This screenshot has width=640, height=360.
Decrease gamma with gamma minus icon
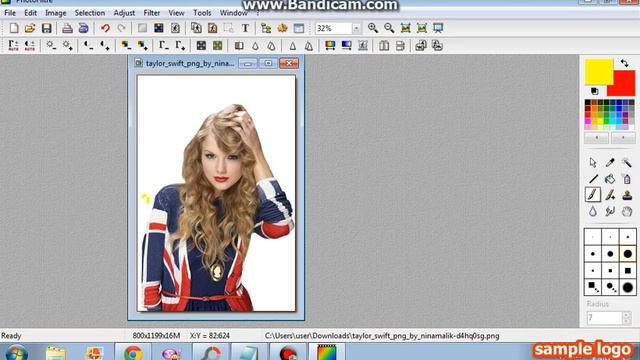click(x=163, y=45)
